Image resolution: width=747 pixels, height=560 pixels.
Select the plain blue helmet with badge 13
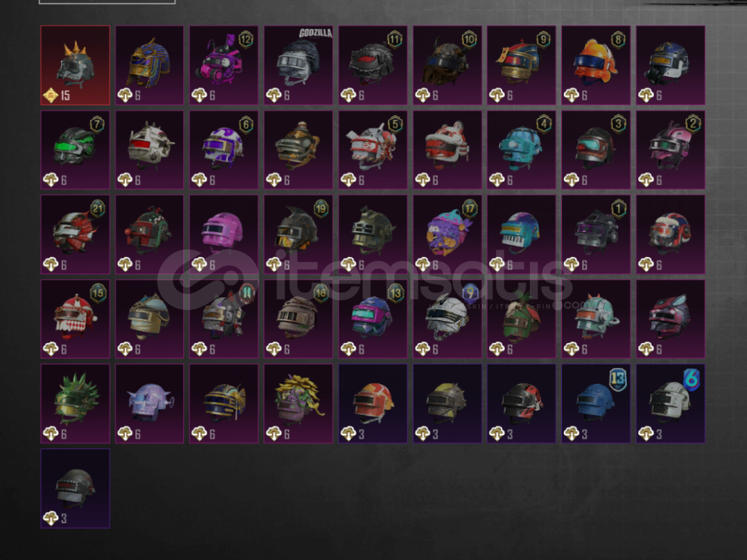596,404
